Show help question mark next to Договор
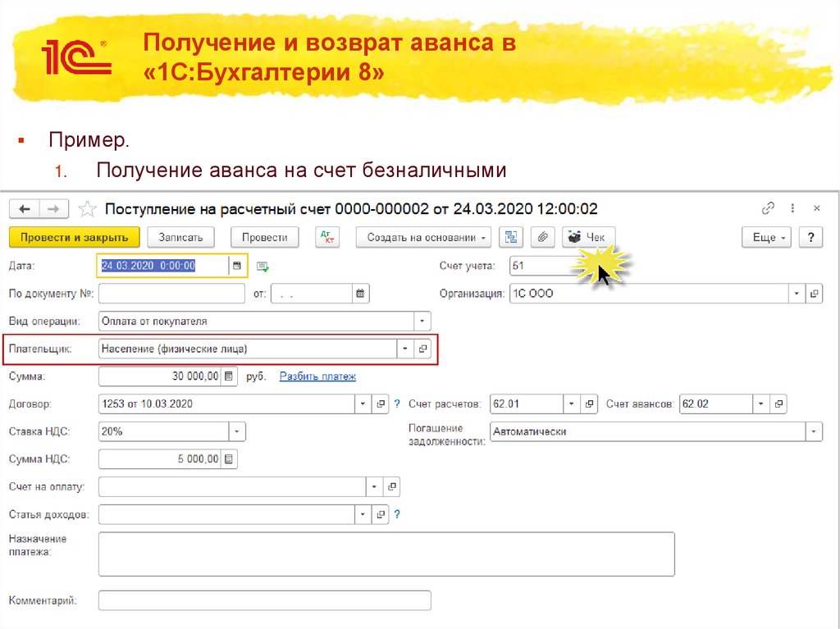 pyautogui.click(x=397, y=404)
